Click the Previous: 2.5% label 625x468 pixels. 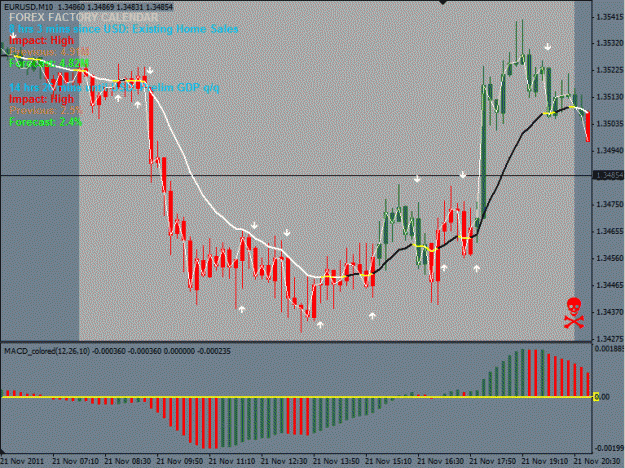(x=46, y=110)
